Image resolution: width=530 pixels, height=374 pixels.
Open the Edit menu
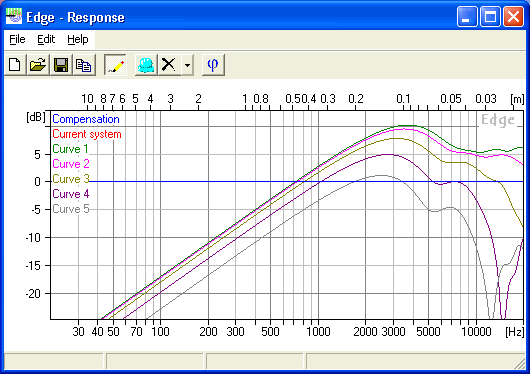click(x=46, y=40)
